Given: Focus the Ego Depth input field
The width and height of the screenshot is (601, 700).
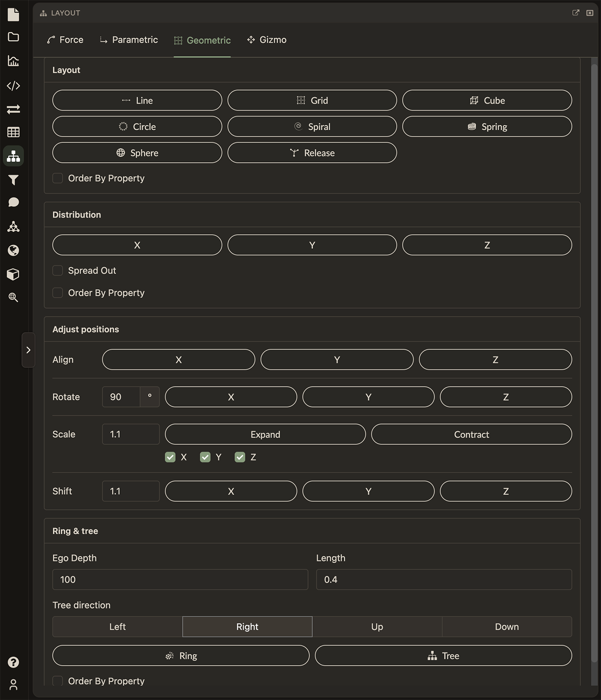Looking at the screenshot, I should [180, 580].
